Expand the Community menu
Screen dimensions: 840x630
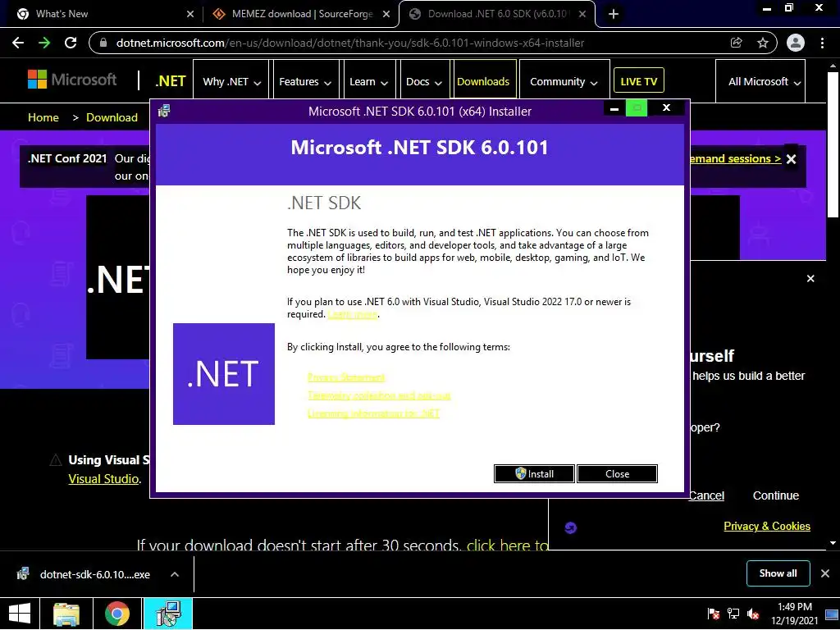564,82
